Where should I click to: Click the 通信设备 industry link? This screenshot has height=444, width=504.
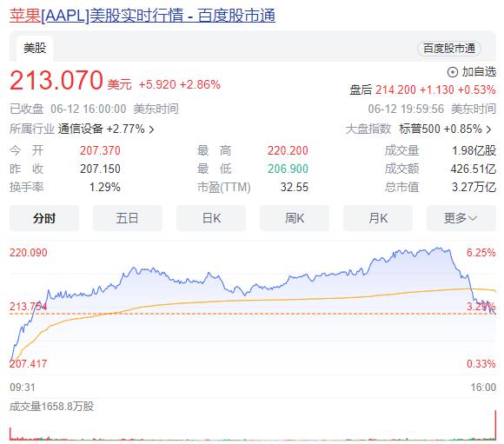[x=80, y=129]
